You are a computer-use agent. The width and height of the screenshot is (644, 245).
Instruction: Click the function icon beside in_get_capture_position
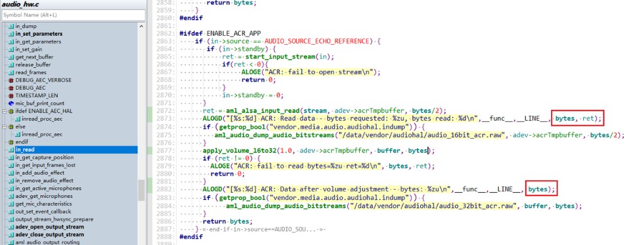(11, 158)
